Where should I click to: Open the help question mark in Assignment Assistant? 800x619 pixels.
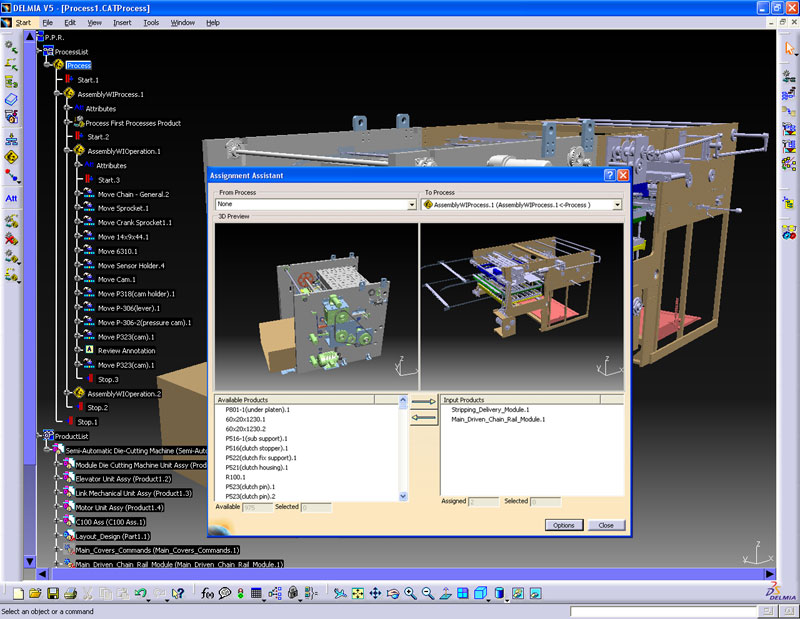[x=610, y=175]
